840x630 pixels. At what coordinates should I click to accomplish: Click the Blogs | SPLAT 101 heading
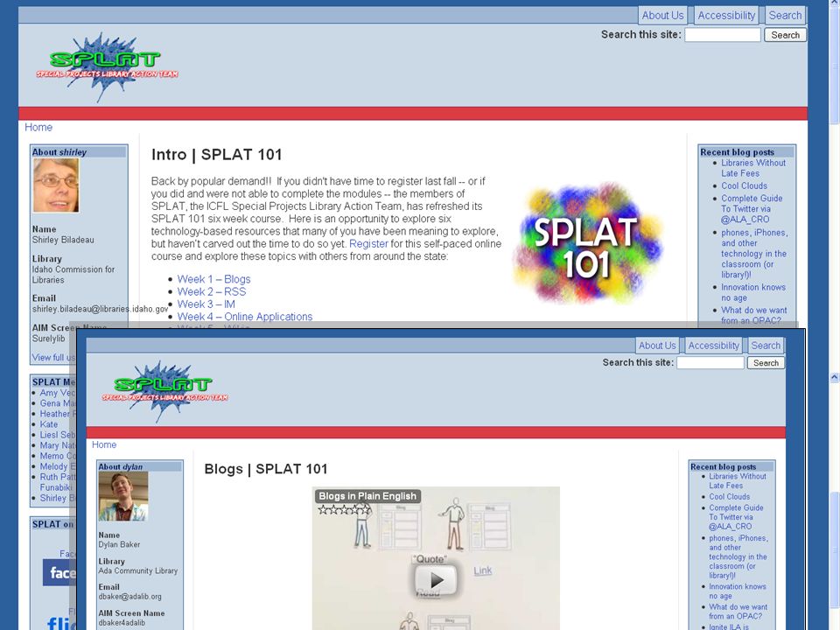266,469
